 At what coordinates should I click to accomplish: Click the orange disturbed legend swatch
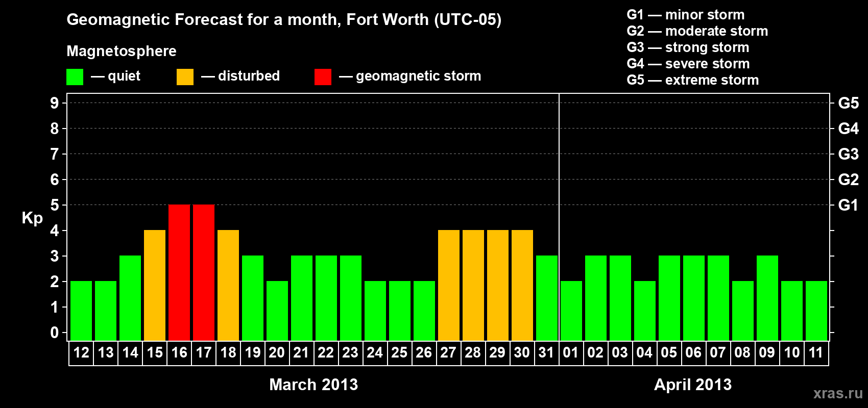(x=185, y=77)
